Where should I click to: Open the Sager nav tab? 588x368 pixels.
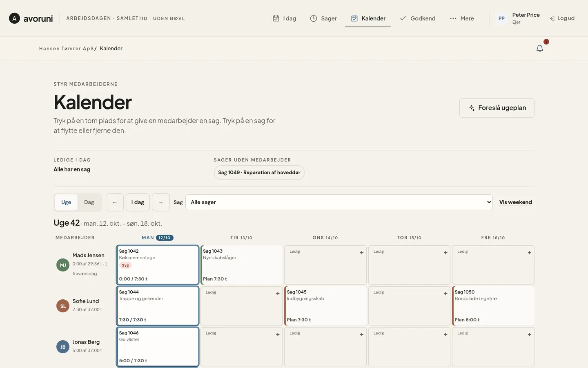[323, 18]
